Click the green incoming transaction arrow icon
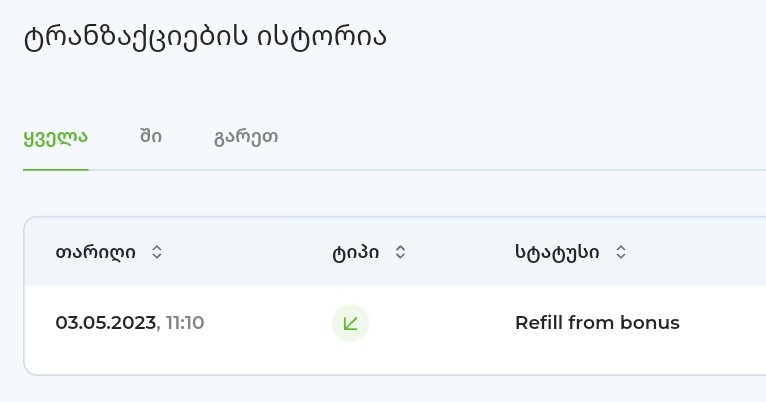The image size is (766, 402). coord(350,323)
